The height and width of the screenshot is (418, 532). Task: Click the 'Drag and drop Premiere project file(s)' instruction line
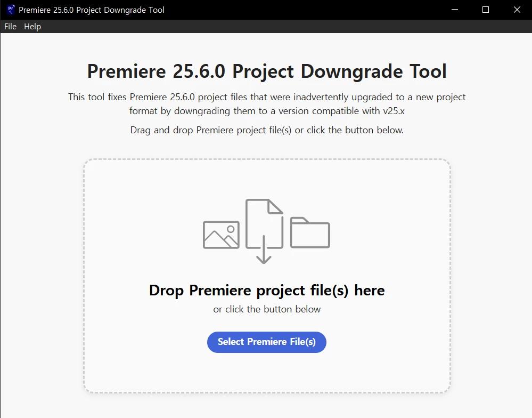pyautogui.click(x=267, y=130)
